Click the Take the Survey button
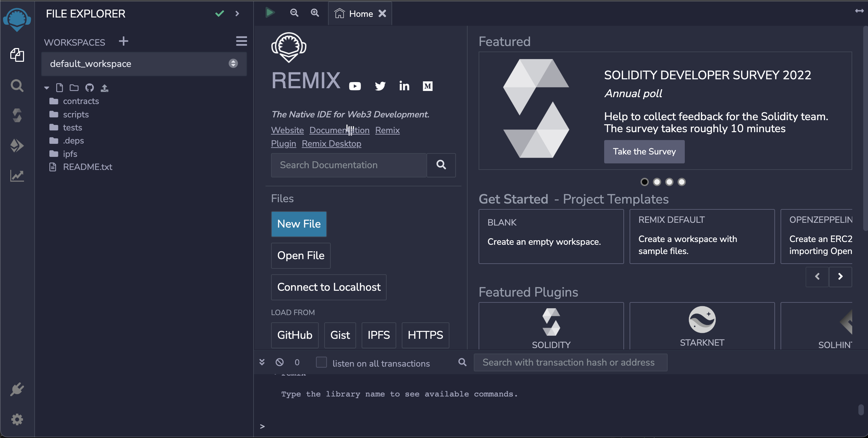Viewport: 868px width, 438px height. click(x=644, y=152)
